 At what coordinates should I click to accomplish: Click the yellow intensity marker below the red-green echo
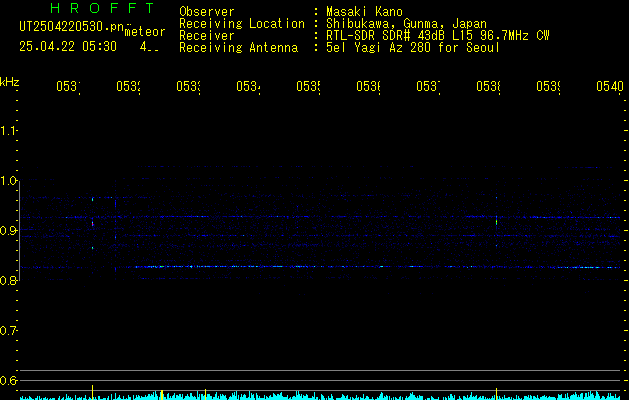pyautogui.click(x=93, y=392)
